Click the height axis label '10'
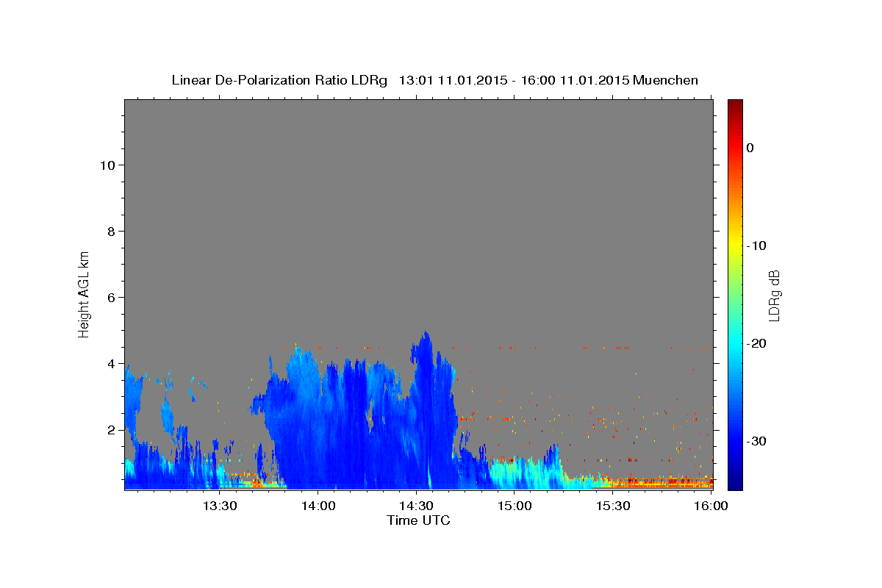This screenshot has height=588, width=882. [x=107, y=165]
